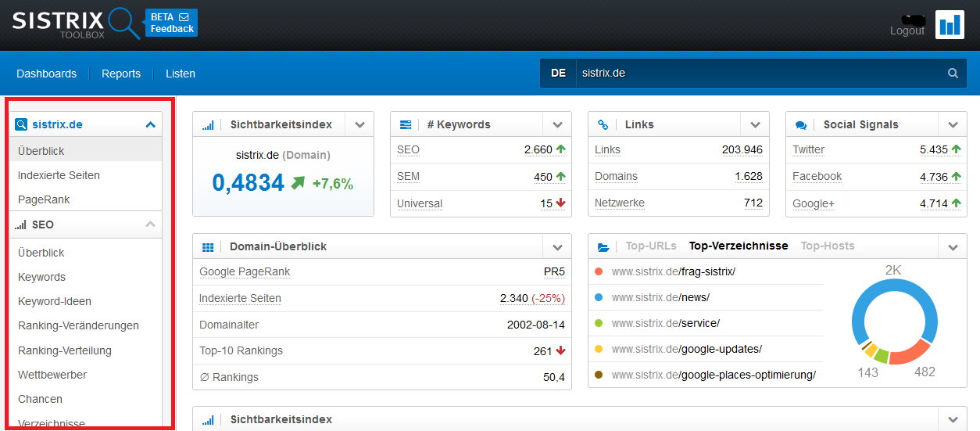Open Ranking-Verteilung in sidebar
The height and width of the screenshot is (431, 980).
(65, 350)
